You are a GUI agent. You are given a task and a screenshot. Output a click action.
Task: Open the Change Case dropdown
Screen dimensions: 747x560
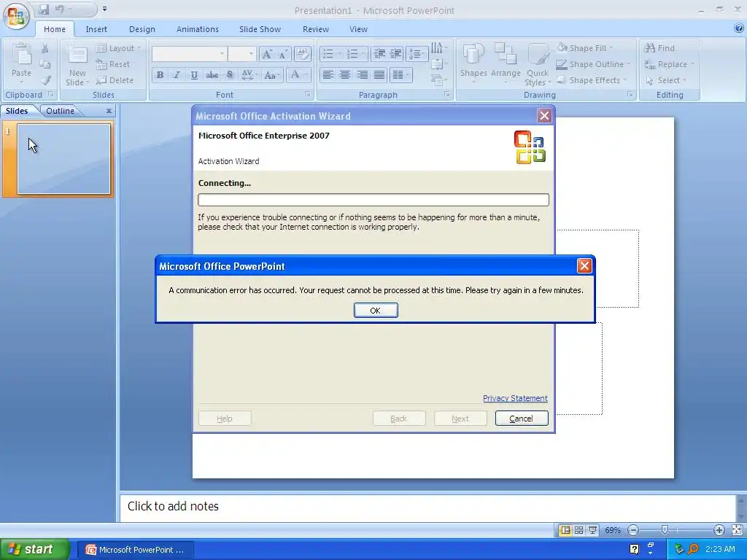pyautogui.click(x=272, y=75)
